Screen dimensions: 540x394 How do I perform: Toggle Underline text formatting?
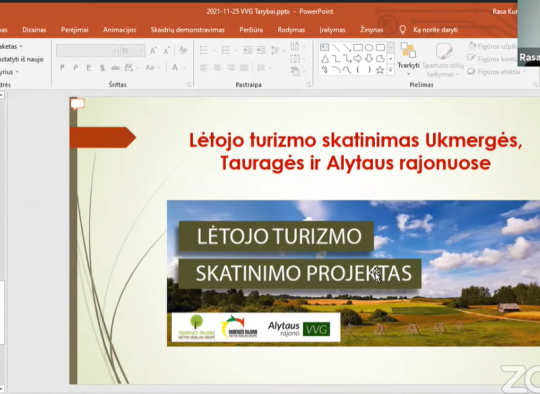(89, 68)
